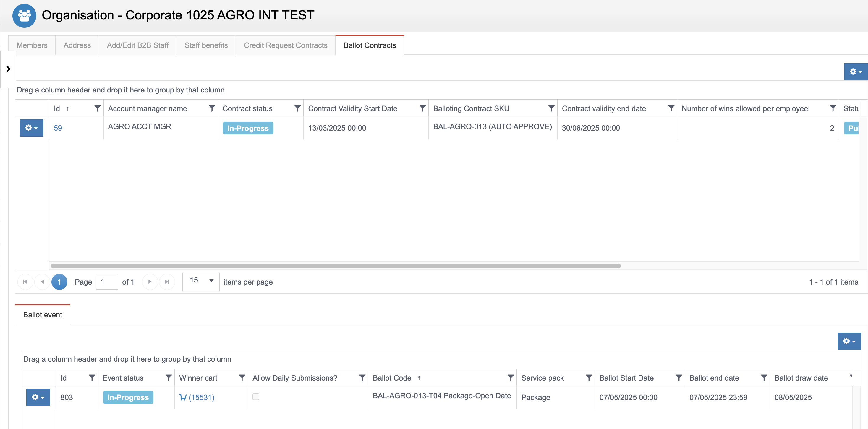Open filter on Account manager name column
868x429 pixels.
point(212,108)
